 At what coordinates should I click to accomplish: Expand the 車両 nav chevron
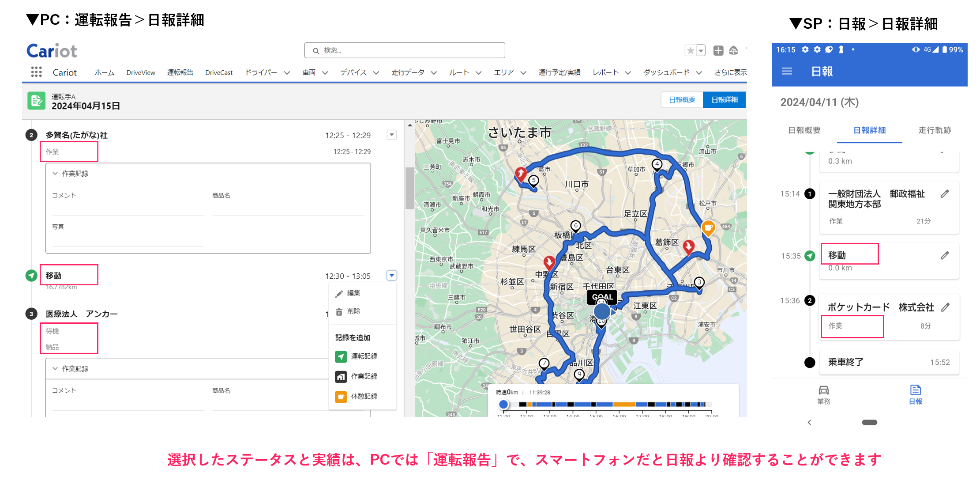[x=325, y=73]
